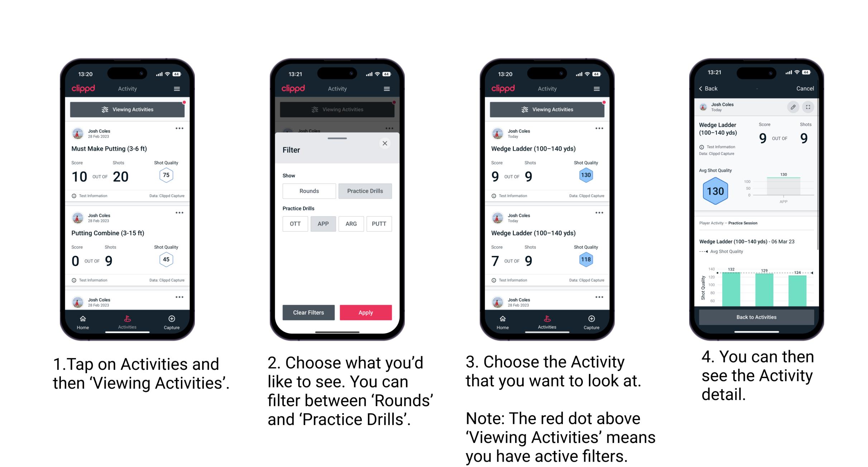Tap the 'Back to Activities' button
868x467 pixels.
point(757,317)
